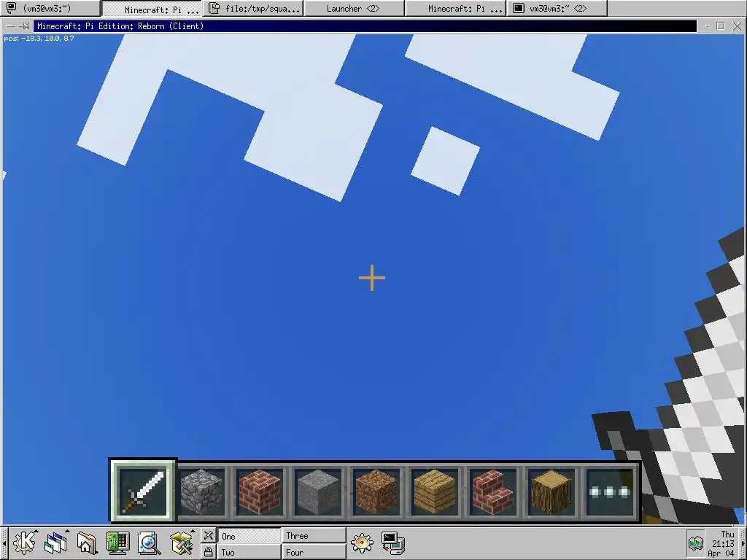Click the clock showing 21:13
This screenshot has height=560, width=747.
tap(722, 543)
